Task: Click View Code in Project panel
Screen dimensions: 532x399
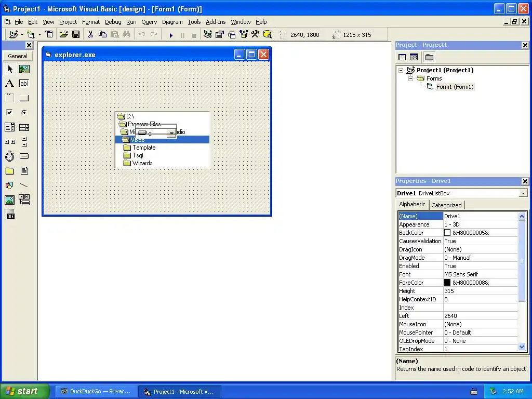Action: tap(402, 57)
